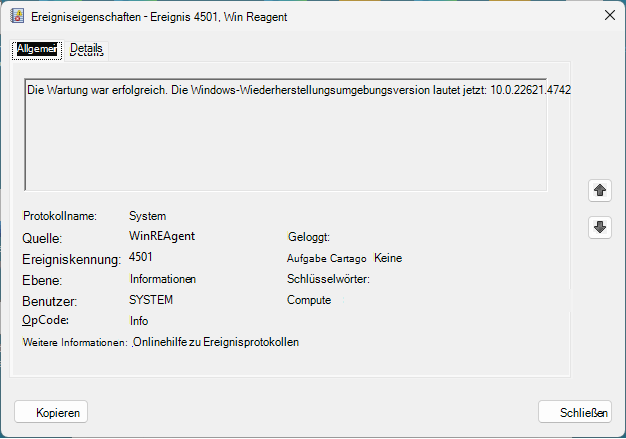Click the OpCode value 'Info'
Viewport: 626px width, 439px height.
pyautogui.click(x=139, y=321)
